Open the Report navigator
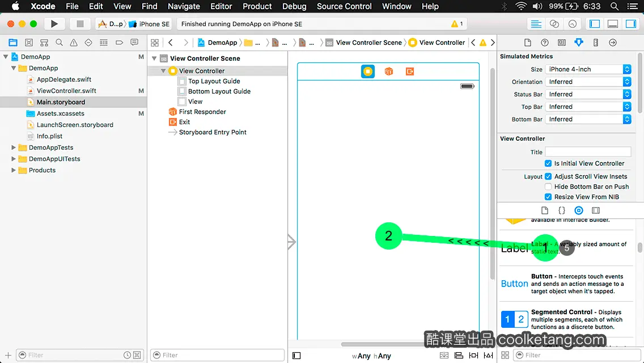 click(x=134, y=43)
